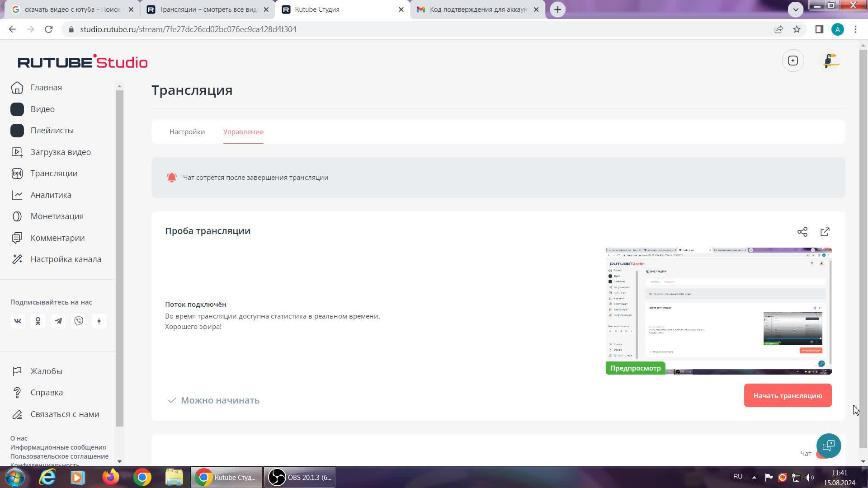Switch to the Gmail Код подтверждения tab
Viewport: 868px width, 488px height.
[478, 9]
